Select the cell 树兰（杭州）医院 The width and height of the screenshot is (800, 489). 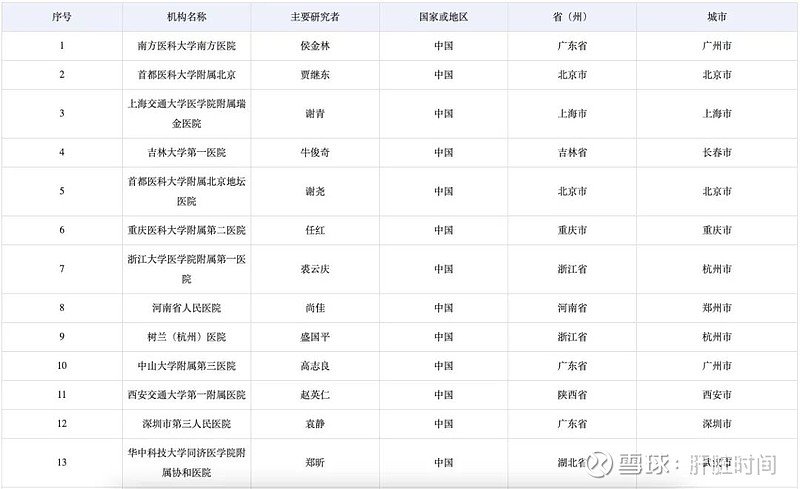187,337
